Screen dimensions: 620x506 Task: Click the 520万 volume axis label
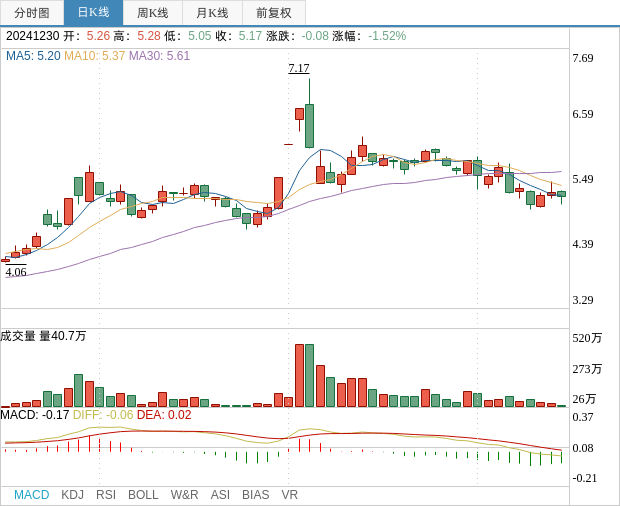[x=587, y=338]
